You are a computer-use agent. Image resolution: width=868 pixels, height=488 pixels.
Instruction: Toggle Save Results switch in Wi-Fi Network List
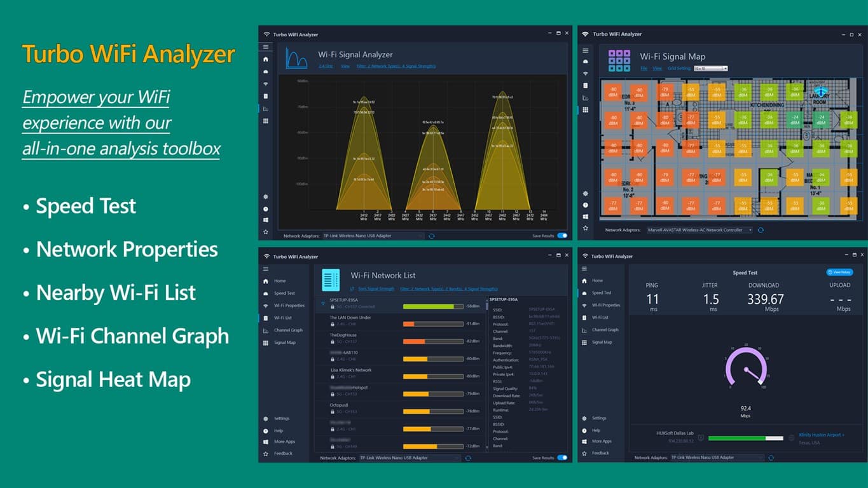[562, 457]
